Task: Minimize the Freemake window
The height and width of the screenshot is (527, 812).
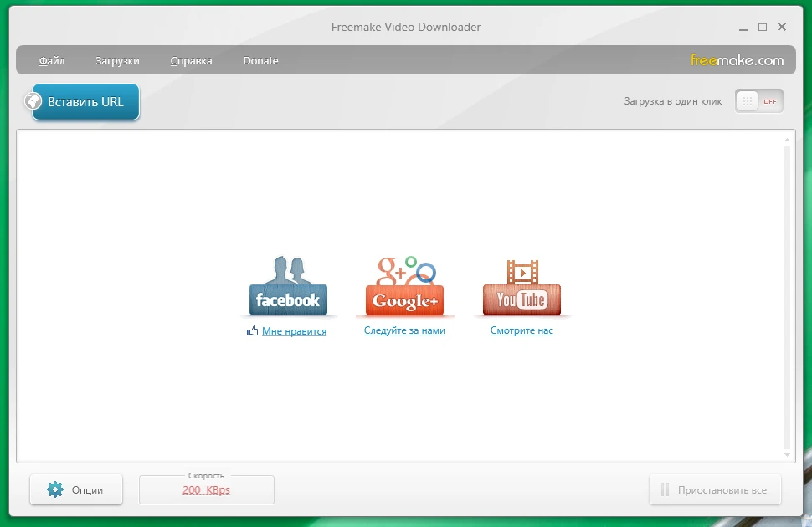Action: tap(743, 28)
